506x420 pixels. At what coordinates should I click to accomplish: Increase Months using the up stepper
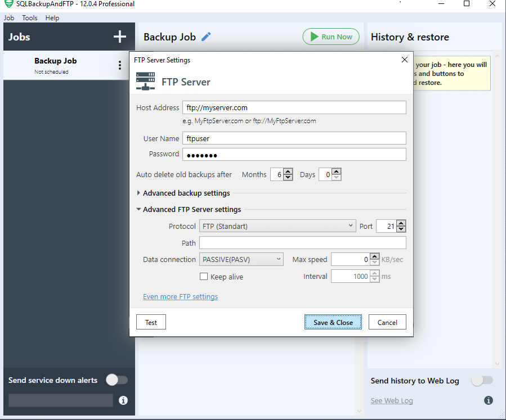pyautogui.click(x=288, y=171)
